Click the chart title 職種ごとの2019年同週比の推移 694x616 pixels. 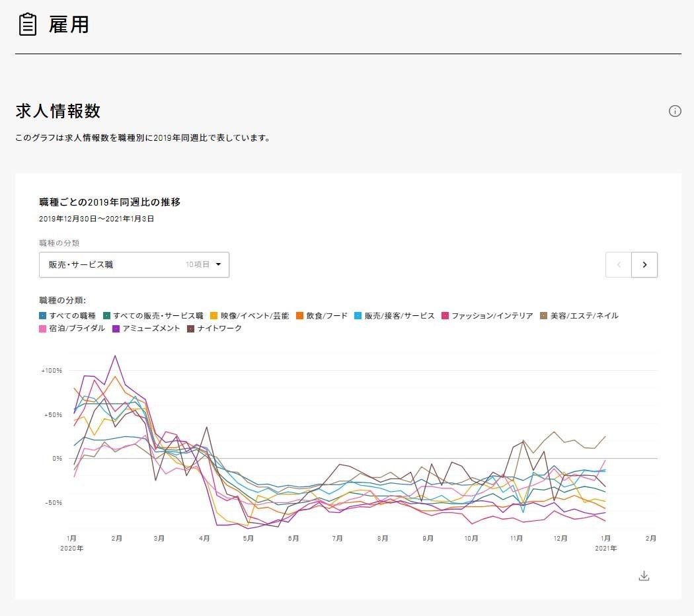point(110,202)
